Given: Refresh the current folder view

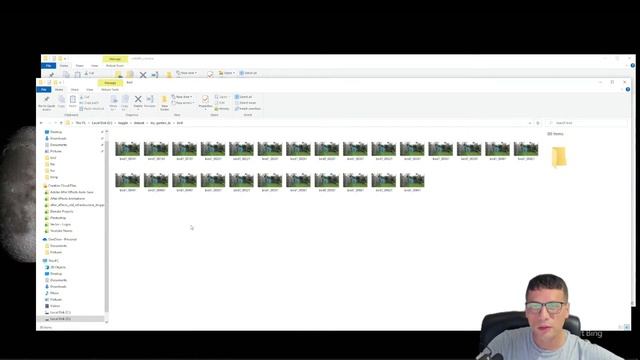Looking at the screenshot, I should pos(538,123).
